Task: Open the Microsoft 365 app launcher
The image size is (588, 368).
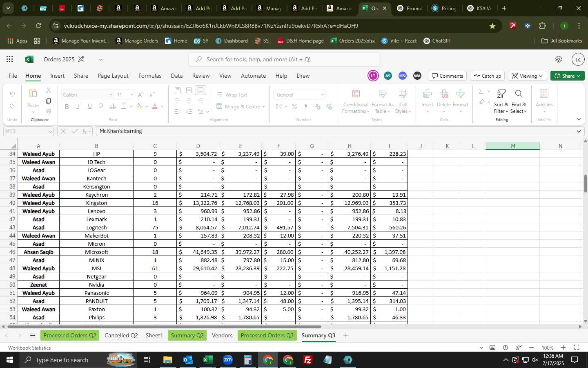Action: 9,59
